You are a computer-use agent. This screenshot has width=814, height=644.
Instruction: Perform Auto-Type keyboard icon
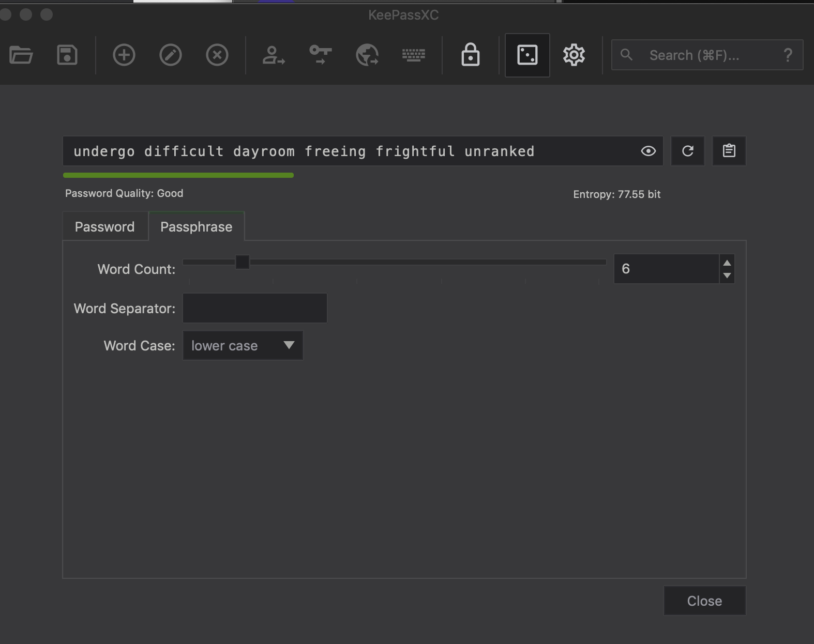click(x=414, y=55)
